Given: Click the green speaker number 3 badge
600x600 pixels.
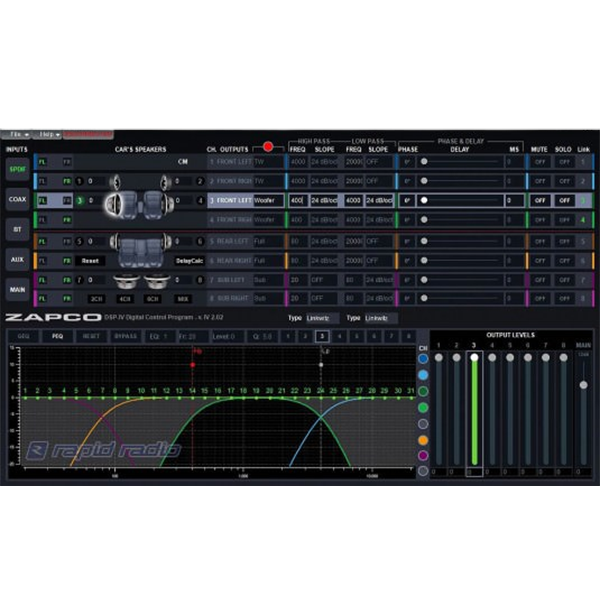Looking at the screenshot, I should (80, 200).
